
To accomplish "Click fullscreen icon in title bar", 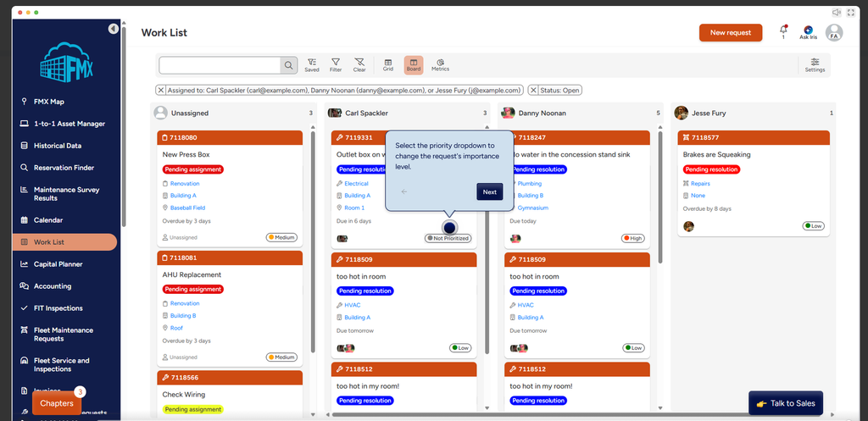I will (851, 12).
